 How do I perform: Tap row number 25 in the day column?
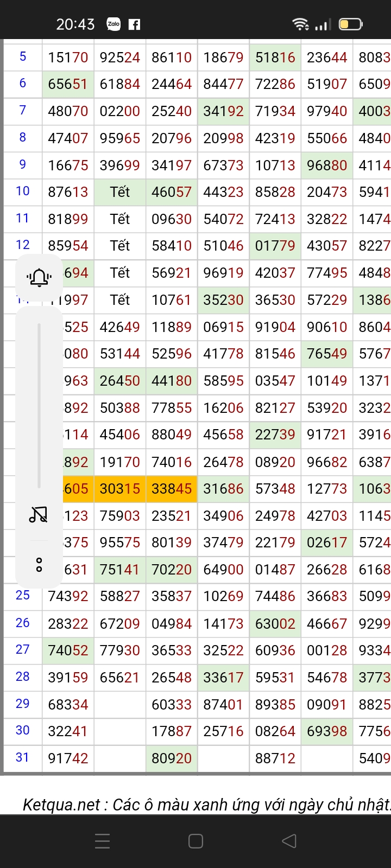point(23,596)
